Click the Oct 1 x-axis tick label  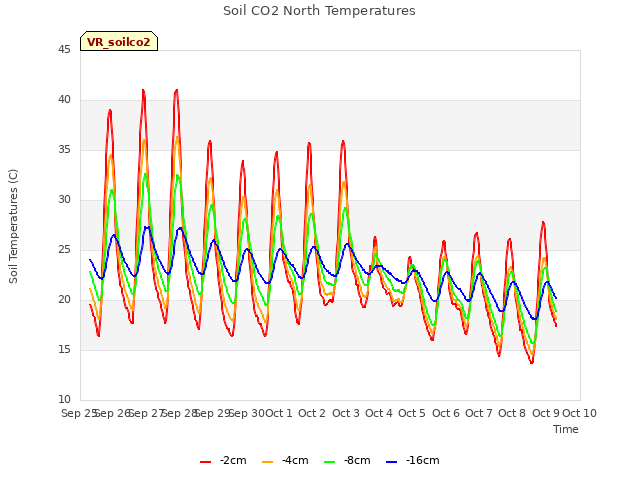(x=279, y=413)
